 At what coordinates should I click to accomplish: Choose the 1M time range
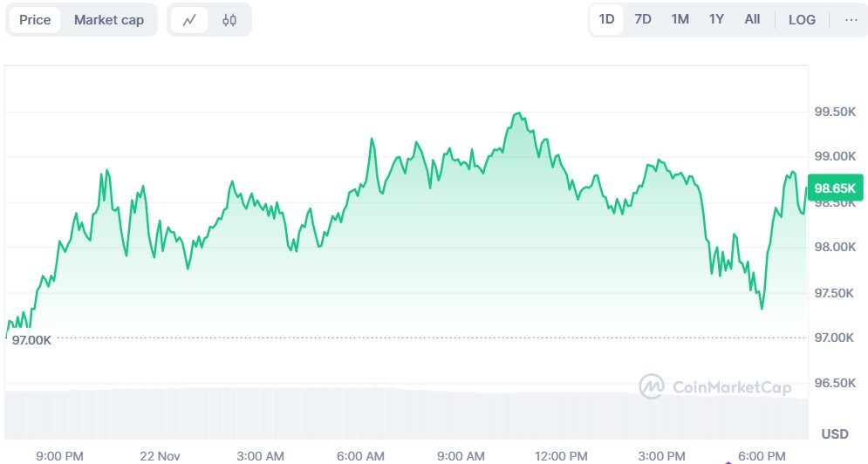(680, 19)
